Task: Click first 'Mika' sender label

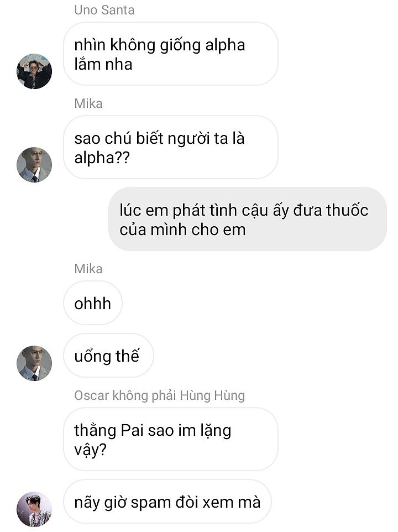Action: coord(88,103)
